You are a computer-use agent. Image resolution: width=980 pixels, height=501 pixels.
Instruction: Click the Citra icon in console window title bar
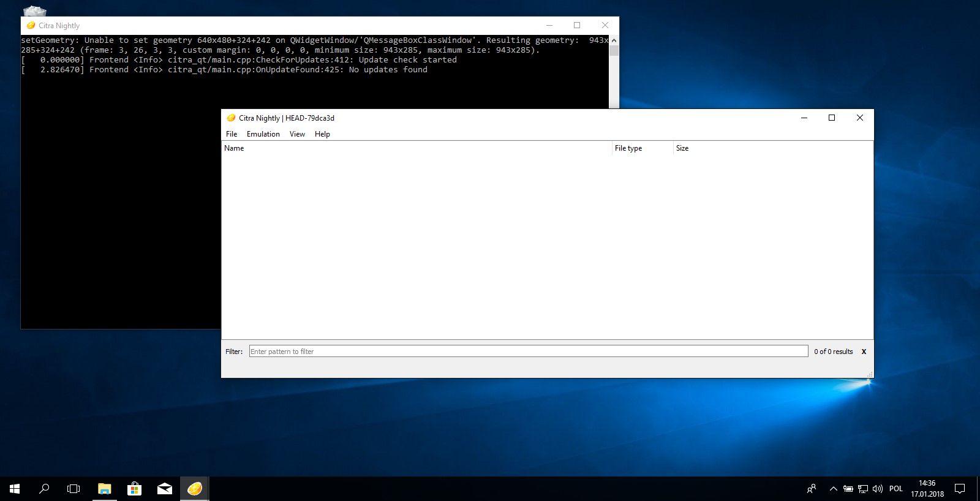tap(31, 25)
